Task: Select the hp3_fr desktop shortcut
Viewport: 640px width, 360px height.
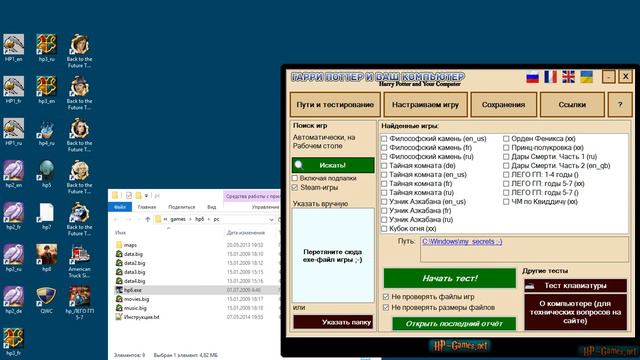Action: pos(13,342)
